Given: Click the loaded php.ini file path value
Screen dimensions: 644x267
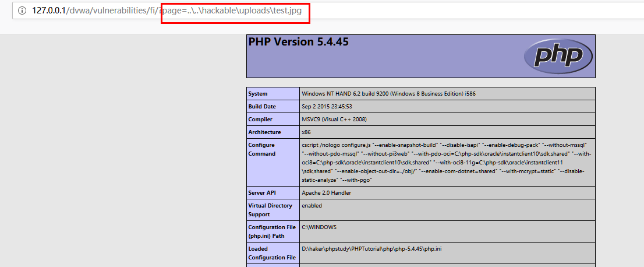Looking at the screenshot, I should (371, 249).
